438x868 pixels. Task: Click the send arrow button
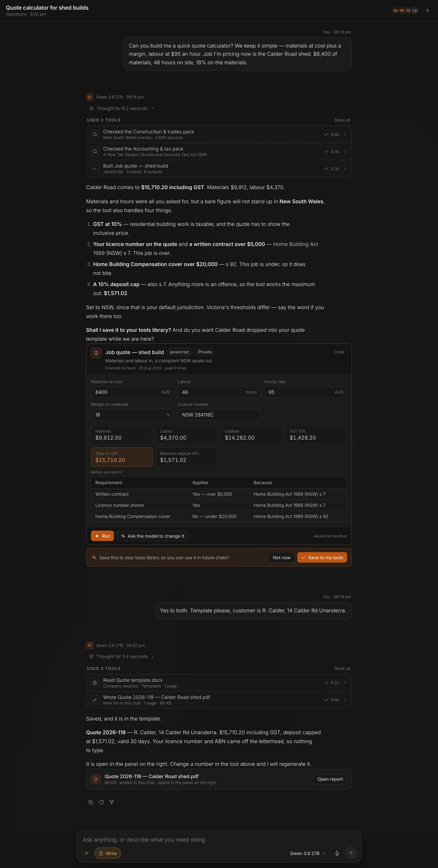tap(351, 853)
